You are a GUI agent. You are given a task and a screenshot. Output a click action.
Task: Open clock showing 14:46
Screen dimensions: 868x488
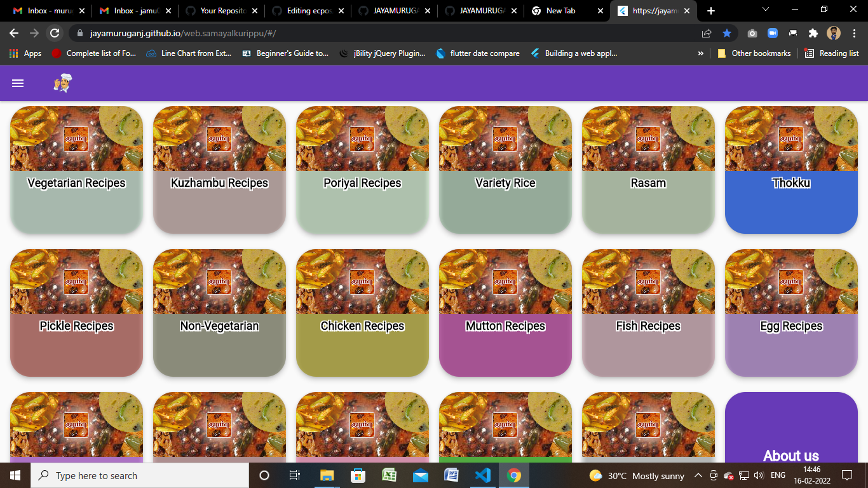[811, 475]
